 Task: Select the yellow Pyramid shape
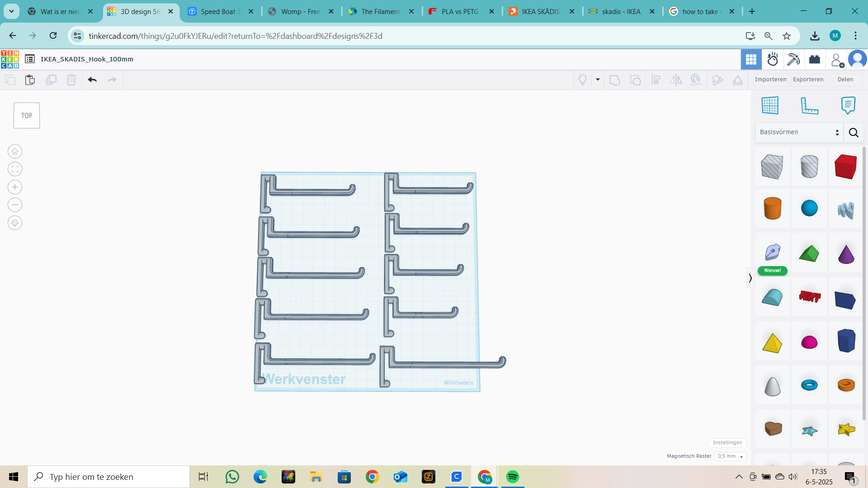click(772, 343)
